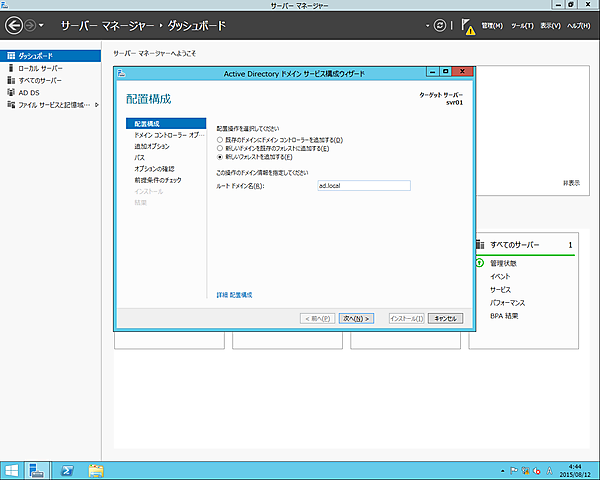Select 新しいドメインを既存のフォレストに追加する radio
Image resolution: width=600 pixels, height=480 pixels.
pyautogui.click(x=220, y=148)
